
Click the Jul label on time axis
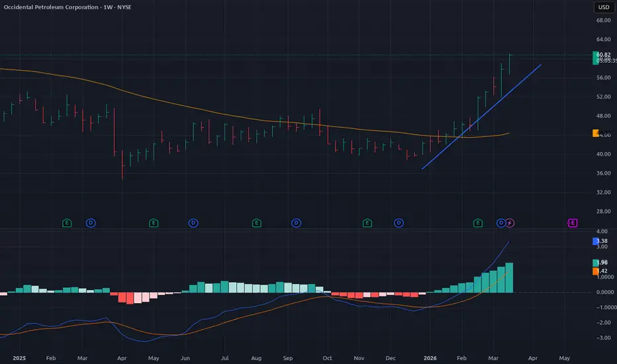[x=224, y=358]
